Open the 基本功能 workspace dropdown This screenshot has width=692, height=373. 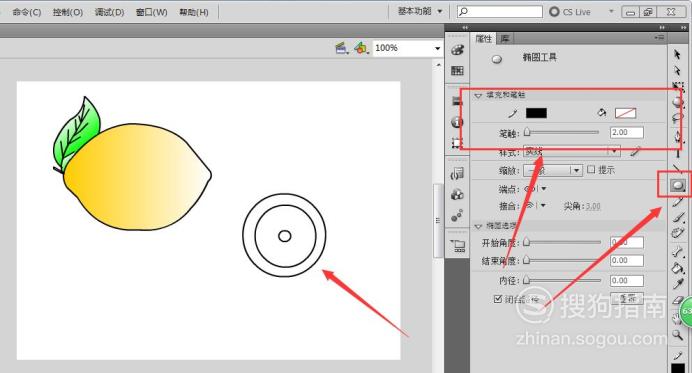click(x=420, y=11)
